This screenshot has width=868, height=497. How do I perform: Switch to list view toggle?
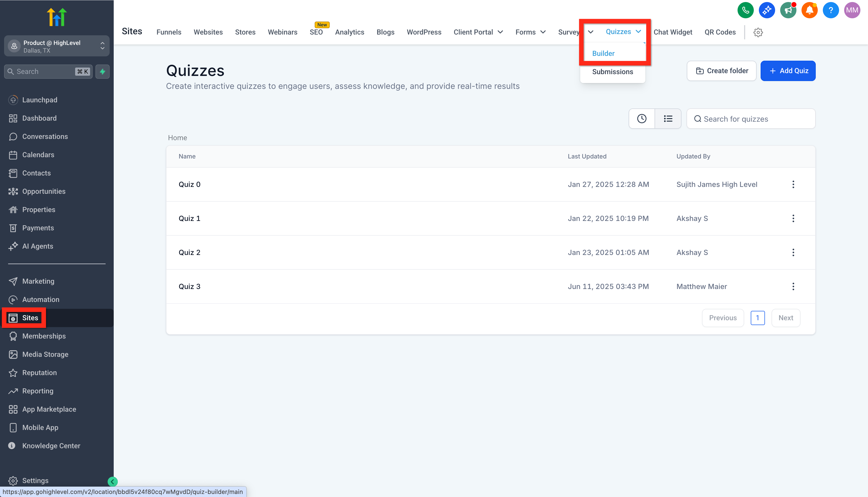[668, 119]
